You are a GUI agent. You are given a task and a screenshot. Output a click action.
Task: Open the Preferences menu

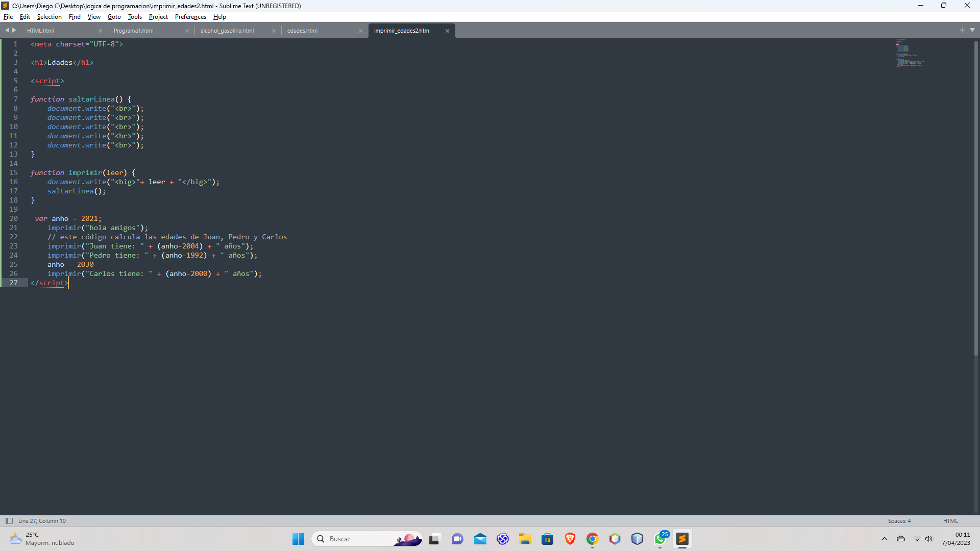(x=190, y=17)
